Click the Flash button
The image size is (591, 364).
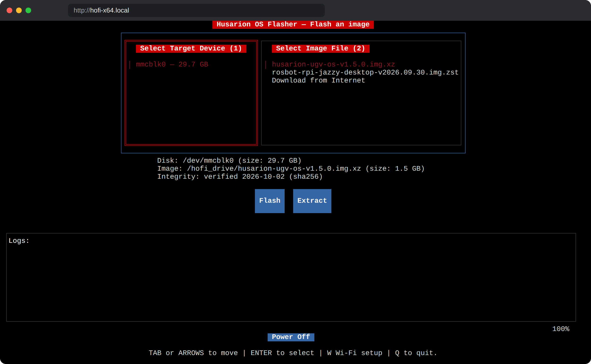click(x=270, y=201)
